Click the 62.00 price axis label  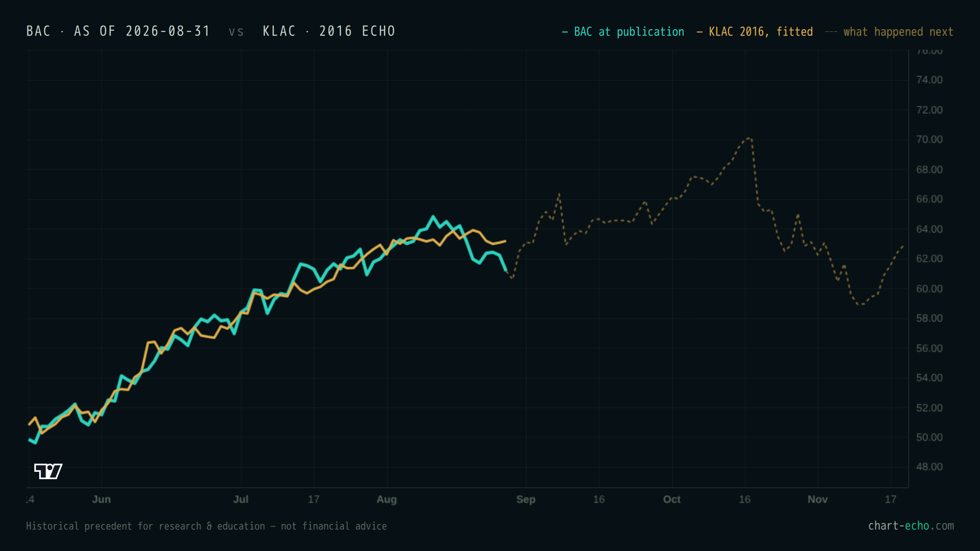click(x=929, y=259)
